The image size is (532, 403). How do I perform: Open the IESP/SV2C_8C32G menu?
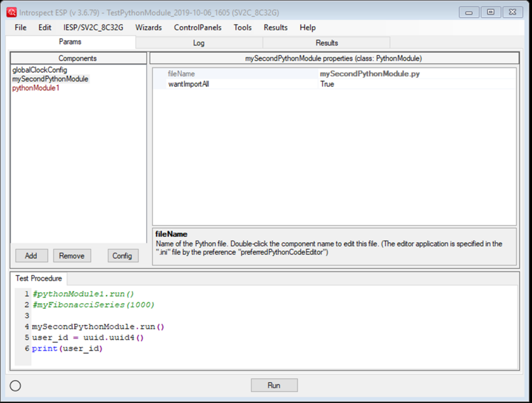click(93, 28)
